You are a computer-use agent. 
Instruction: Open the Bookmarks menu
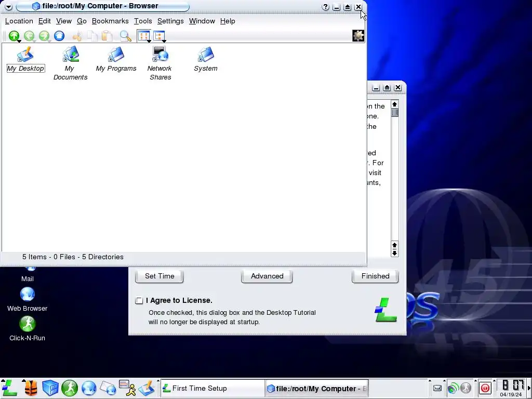click(x=110, y=21)
